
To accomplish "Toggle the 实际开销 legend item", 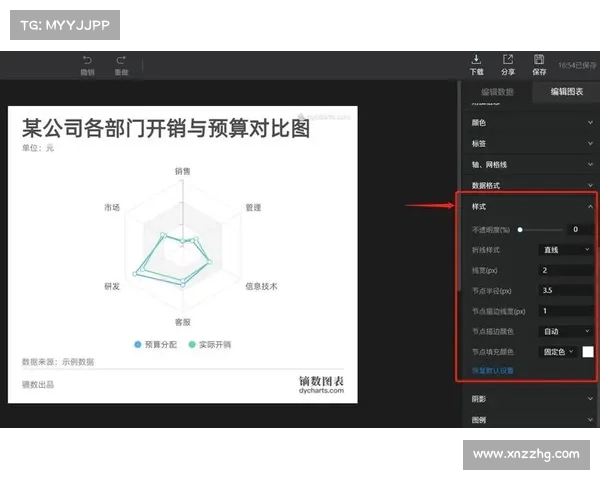I will [x=210, y=344].
